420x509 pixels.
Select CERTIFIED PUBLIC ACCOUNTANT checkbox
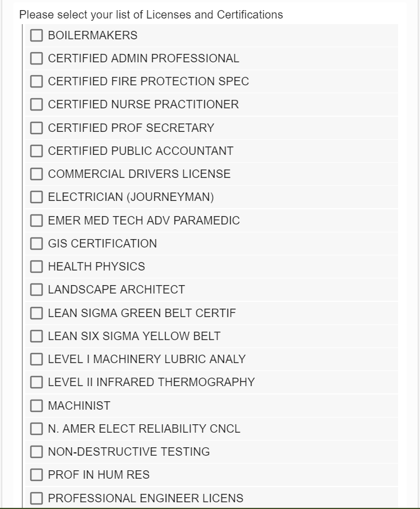point(36,152)
